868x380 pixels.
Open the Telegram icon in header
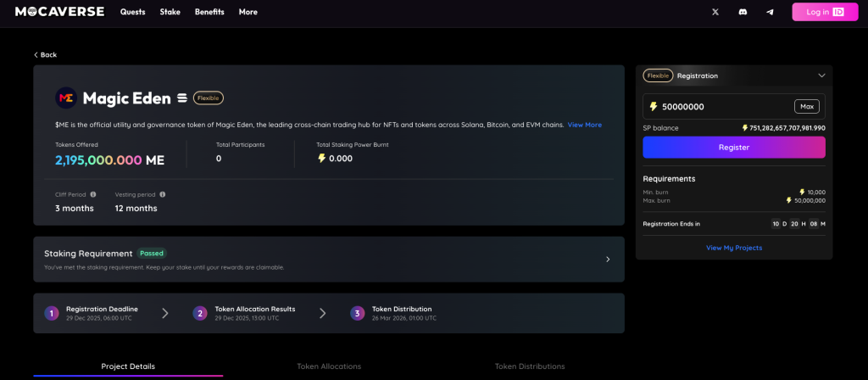[770, 12]
